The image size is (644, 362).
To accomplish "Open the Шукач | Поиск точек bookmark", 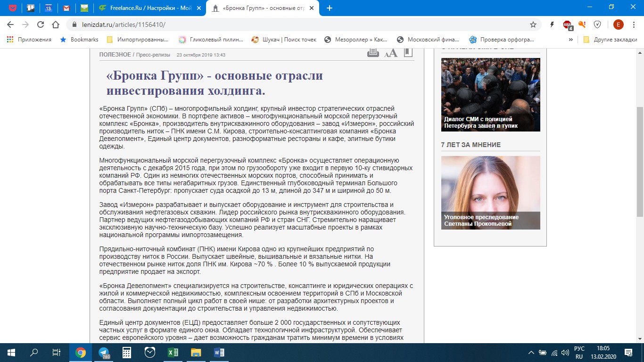I will click(284, 40).
